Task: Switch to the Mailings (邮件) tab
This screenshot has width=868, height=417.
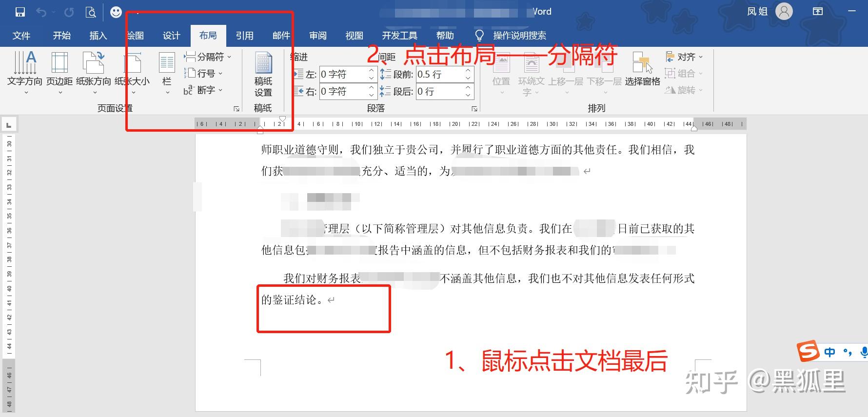Action: click(x=281, y=35)
